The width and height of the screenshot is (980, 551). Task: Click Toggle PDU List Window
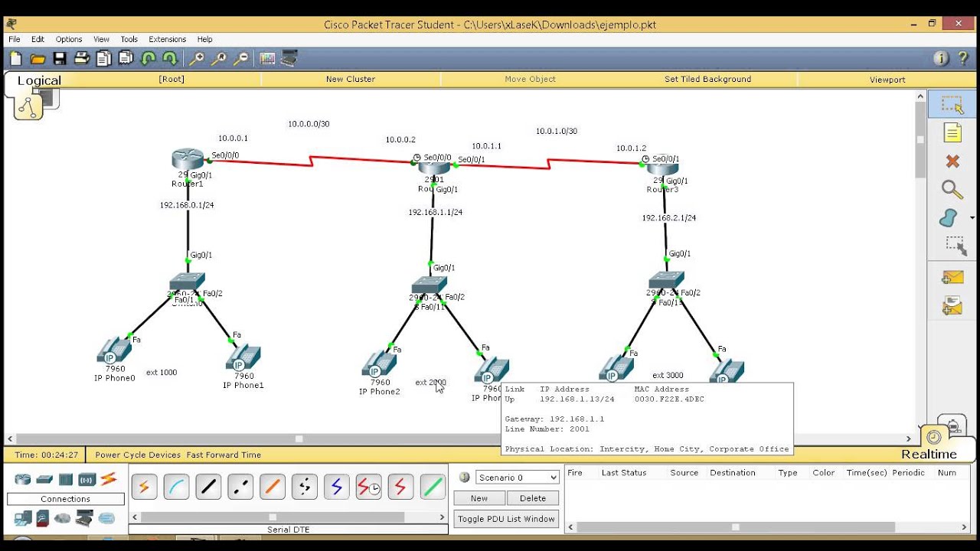tap(506, 519)
